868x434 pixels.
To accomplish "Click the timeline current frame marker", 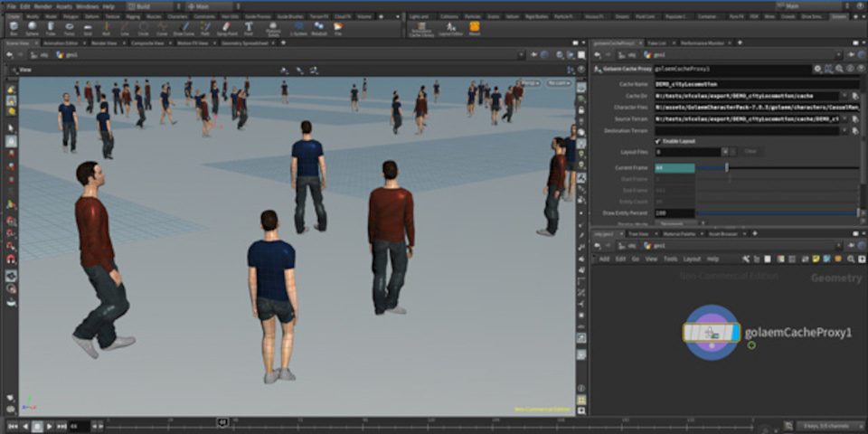I will pos(222,422).
